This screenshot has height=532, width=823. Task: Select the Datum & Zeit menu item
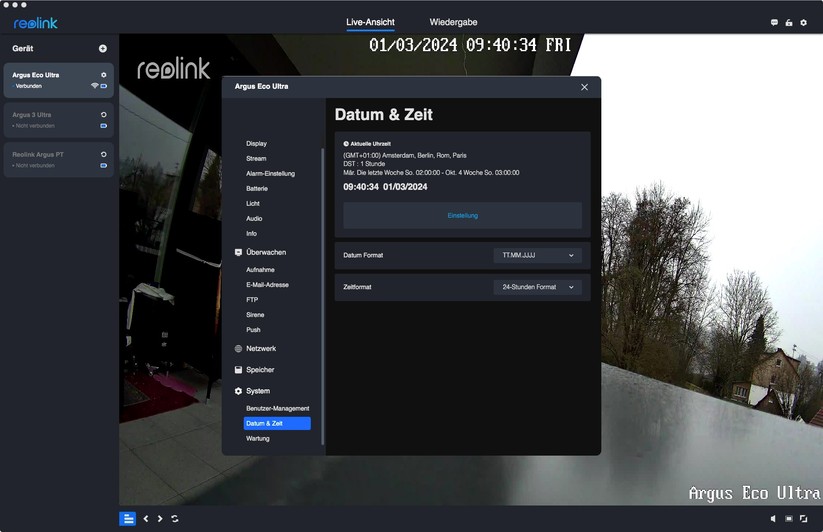[x=277, y=423]
